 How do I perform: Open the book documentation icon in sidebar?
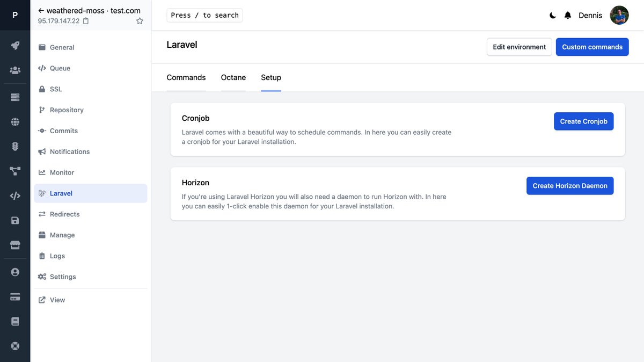(15, 321)
